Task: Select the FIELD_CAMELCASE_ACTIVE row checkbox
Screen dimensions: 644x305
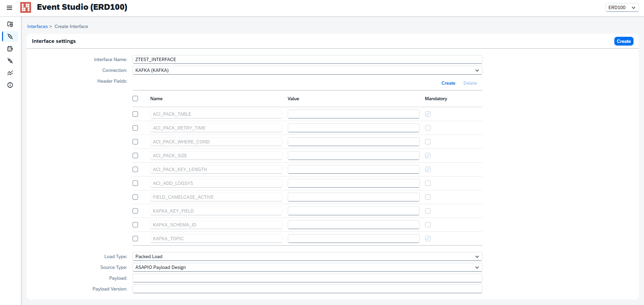Action: [x=135, y=197]
